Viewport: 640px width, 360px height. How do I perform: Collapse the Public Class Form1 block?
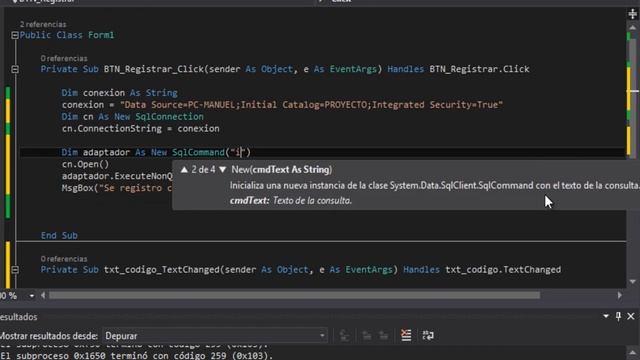15,35
